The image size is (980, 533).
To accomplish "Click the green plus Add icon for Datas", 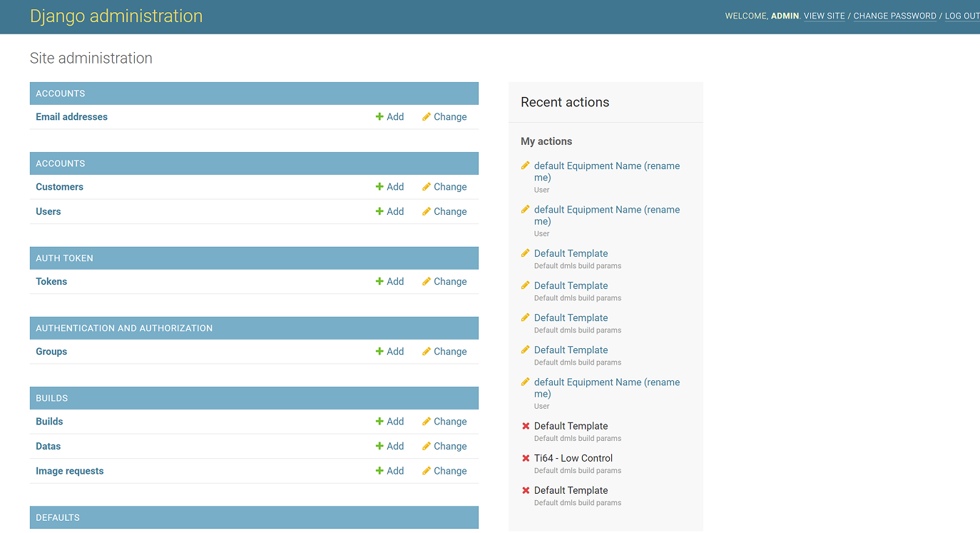I will 380,447.
